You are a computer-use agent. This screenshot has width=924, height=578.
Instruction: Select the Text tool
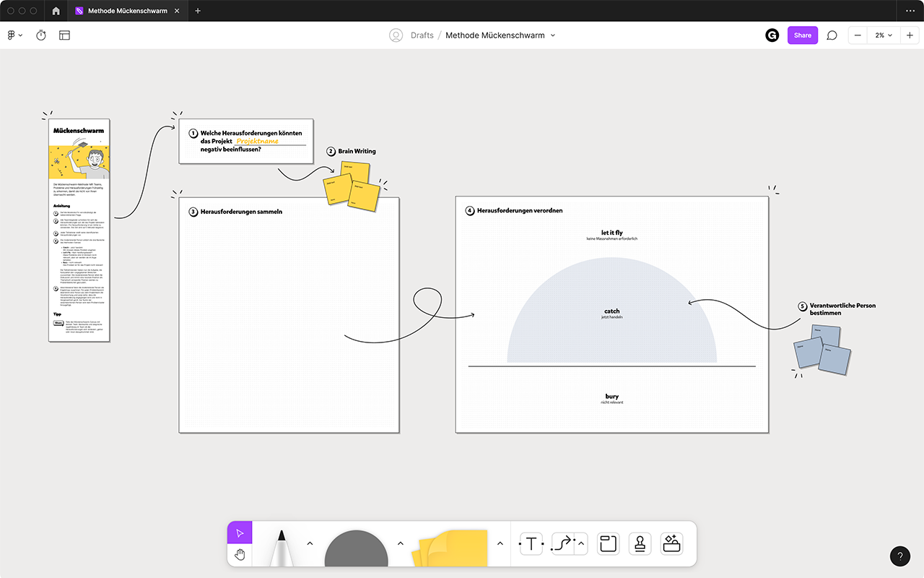531,543
